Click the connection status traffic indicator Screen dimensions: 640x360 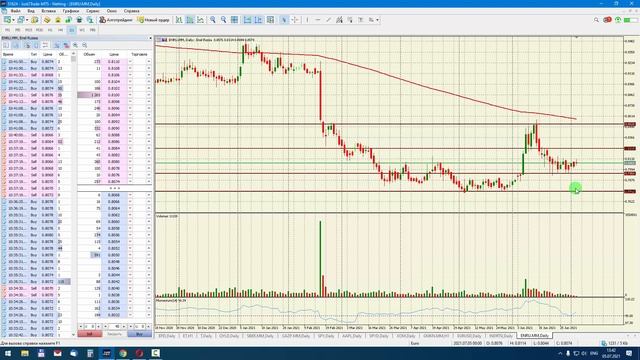pyautogui.click(x=615, y=343)
